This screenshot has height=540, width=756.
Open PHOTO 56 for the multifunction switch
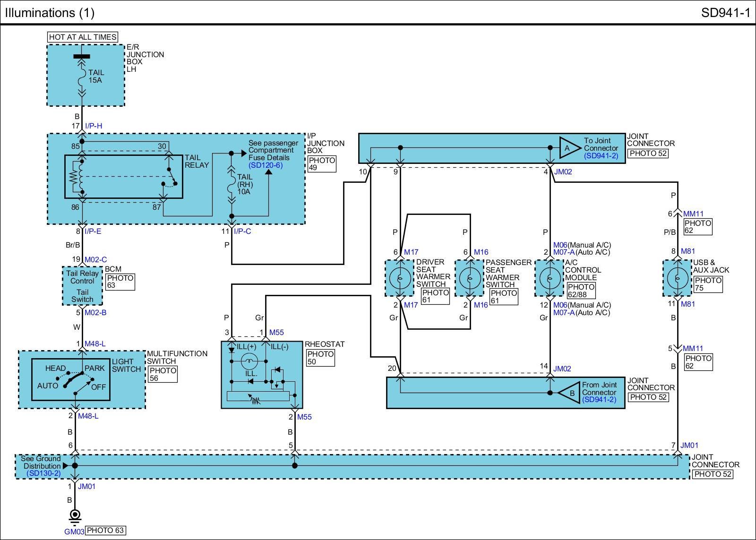click(163, 374)
